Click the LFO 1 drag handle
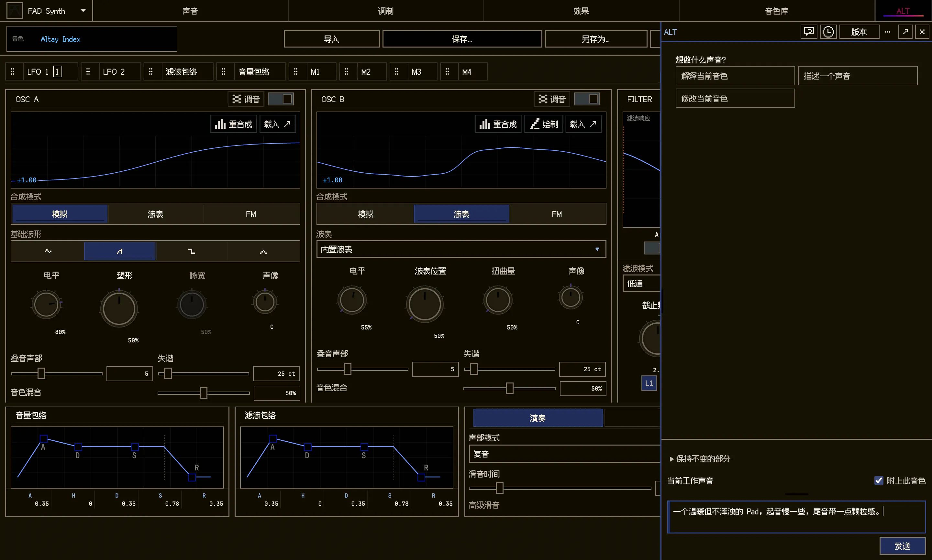 pos(13,72)
